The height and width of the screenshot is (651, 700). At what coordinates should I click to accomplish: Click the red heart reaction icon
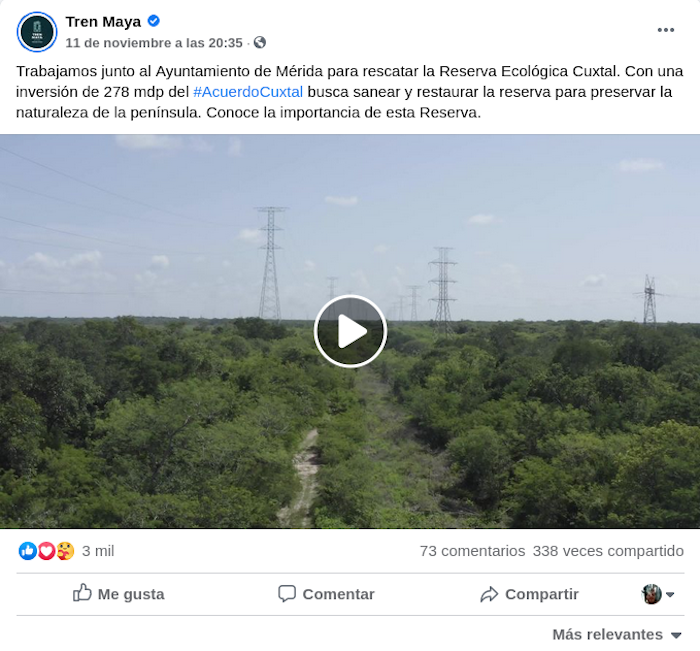pyautogui.click(x=46, y=551)
